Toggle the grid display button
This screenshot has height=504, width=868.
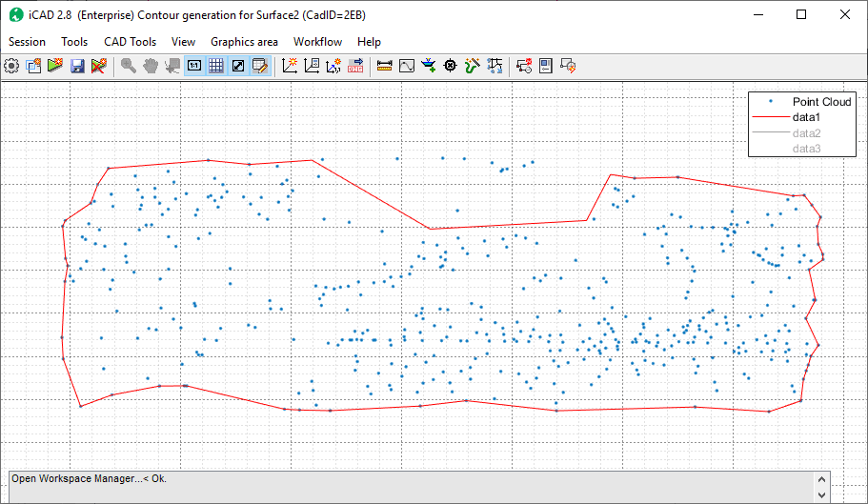tap(216, 66)
